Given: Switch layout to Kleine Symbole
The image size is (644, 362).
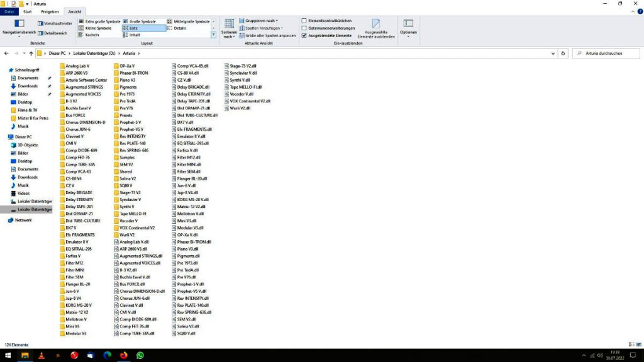Looking at the screenshot, I should click(95, 28).
